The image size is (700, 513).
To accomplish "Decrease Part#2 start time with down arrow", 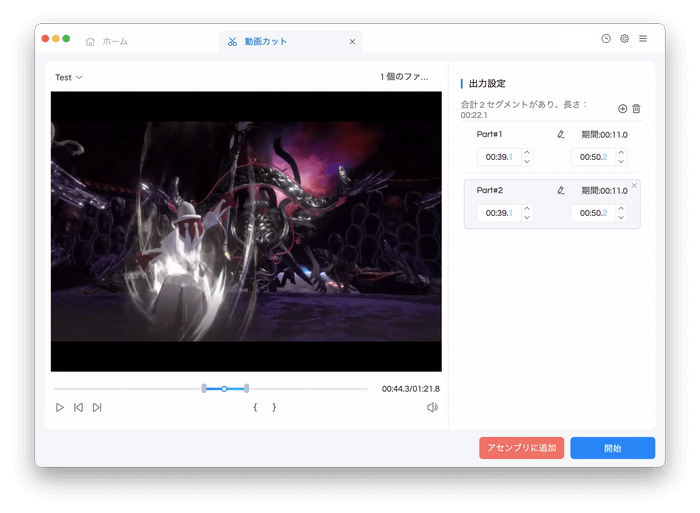I will click(x=527, y=217).
